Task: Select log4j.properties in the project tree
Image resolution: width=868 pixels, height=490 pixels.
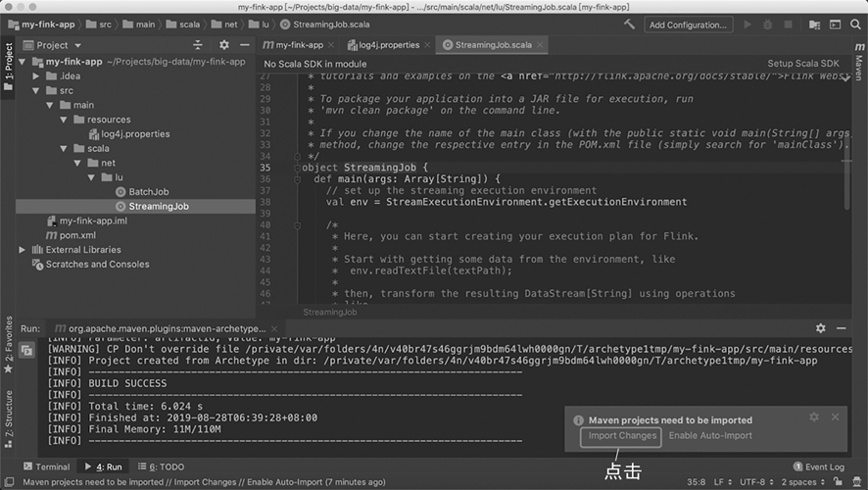Action: [x=129, y=134]
